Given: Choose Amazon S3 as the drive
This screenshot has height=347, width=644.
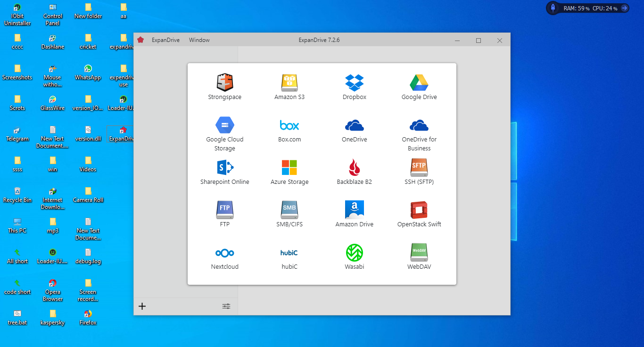Looking at the screenshot, I should [289, 87].
